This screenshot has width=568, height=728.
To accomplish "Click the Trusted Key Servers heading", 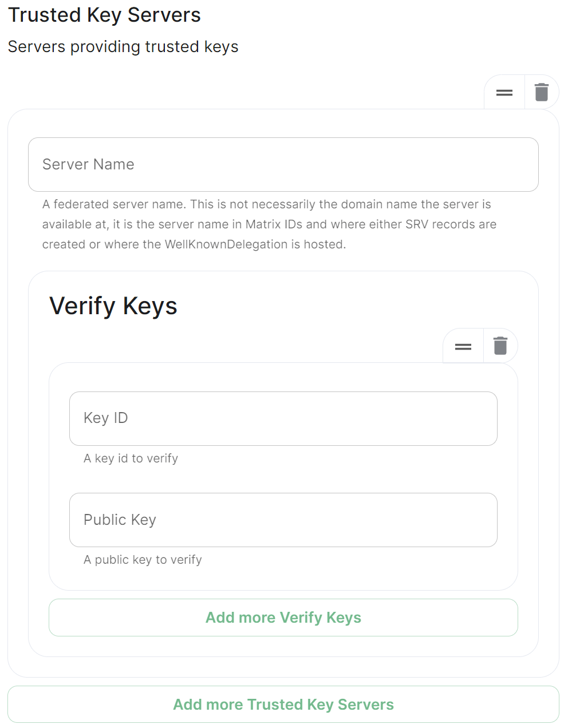I will click(x=104, y=15).
